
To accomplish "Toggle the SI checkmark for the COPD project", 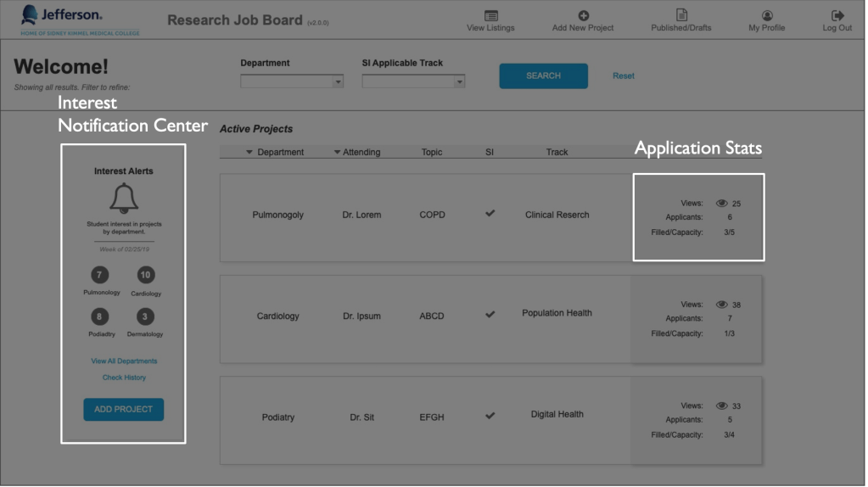I will 490,214.
